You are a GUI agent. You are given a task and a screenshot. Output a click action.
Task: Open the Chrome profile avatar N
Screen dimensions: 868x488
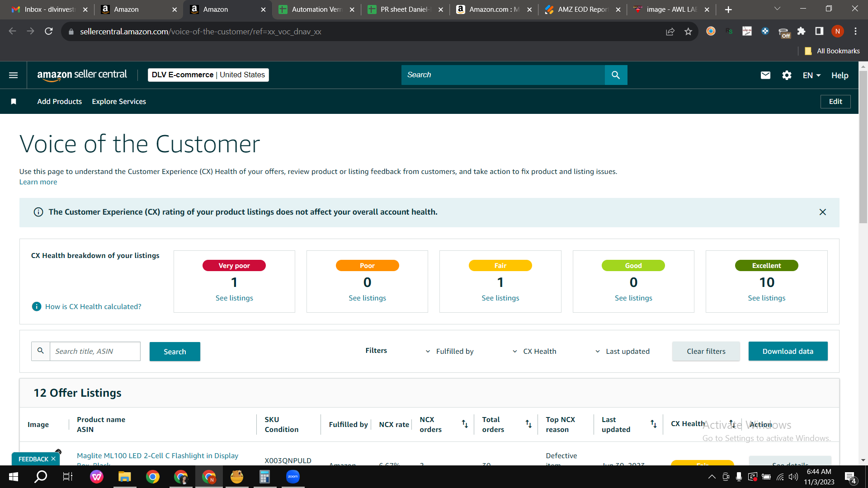(x=838, y=31)
